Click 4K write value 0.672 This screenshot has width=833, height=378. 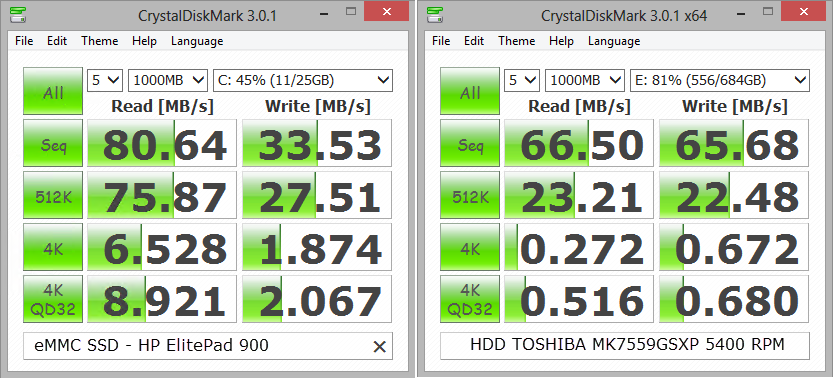(734, 247)
